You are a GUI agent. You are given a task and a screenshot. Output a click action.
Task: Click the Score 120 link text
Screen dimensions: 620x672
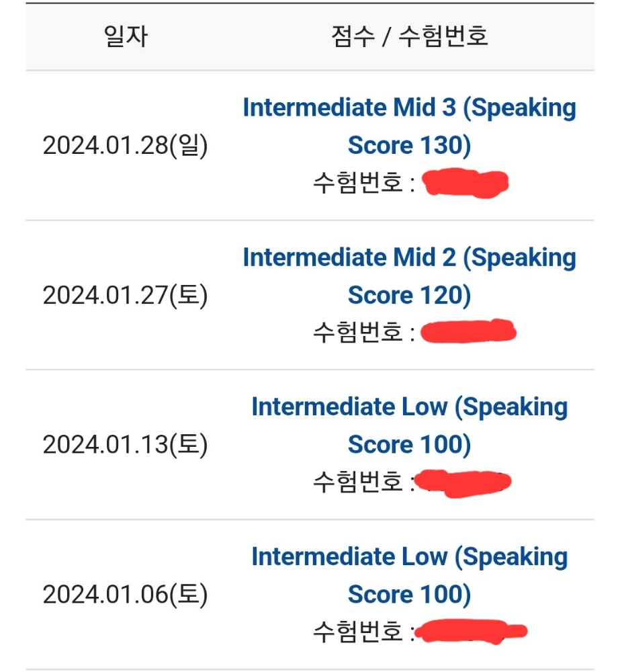(x=409, y=295)
